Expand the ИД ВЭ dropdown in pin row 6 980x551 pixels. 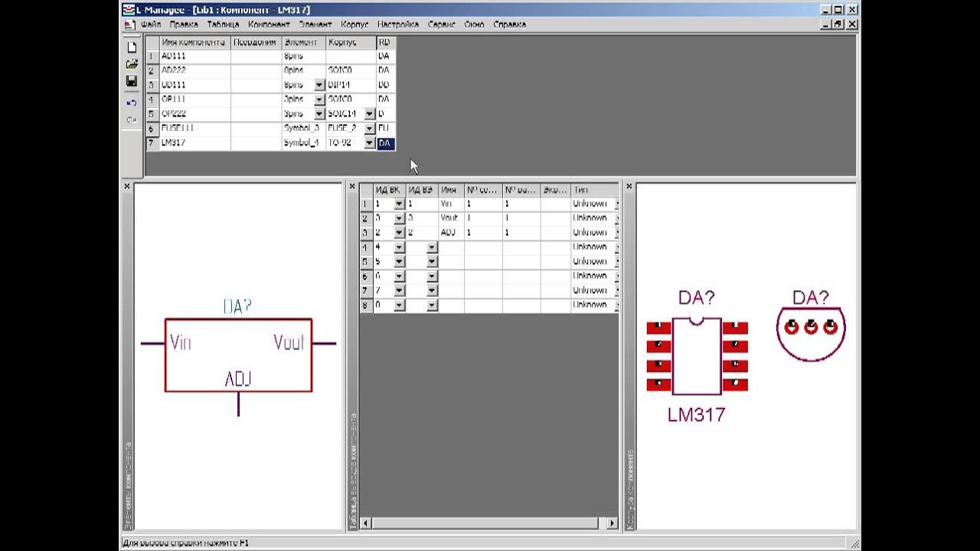click(431, 276)
